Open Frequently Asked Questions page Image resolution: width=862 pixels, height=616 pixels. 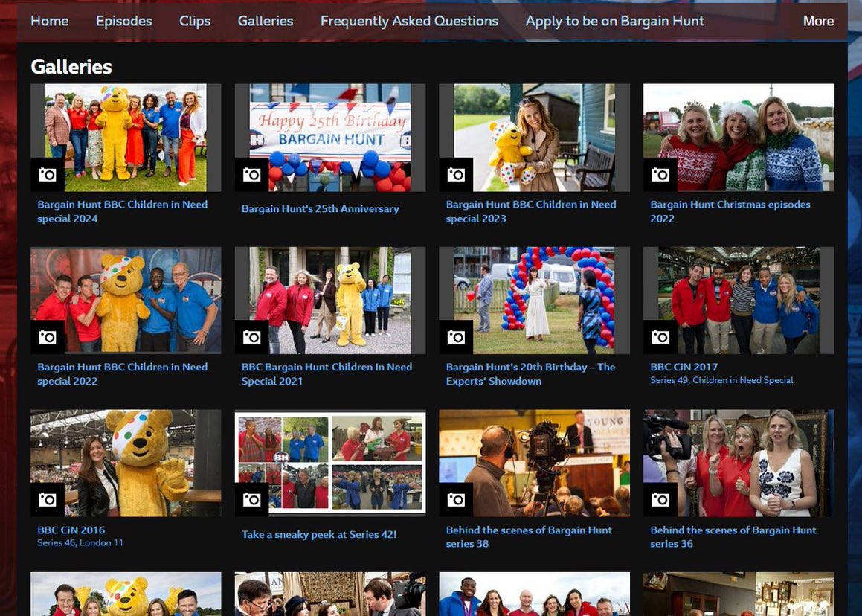pyautogui.click(x=409, y=21)
